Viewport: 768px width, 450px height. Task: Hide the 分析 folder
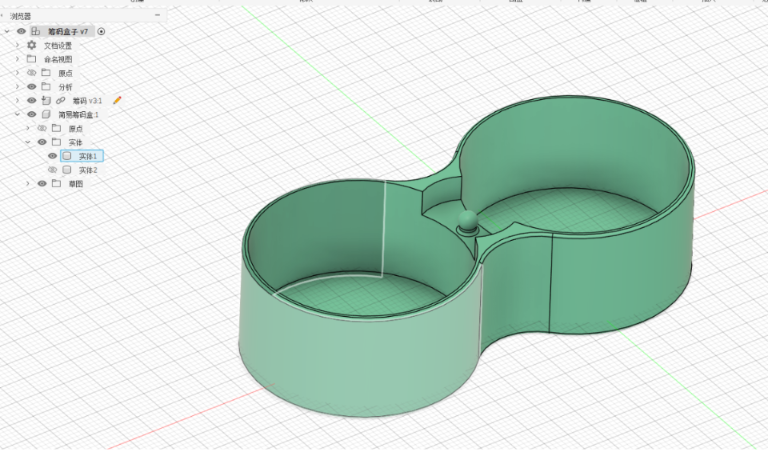click(x=31, y=87)
